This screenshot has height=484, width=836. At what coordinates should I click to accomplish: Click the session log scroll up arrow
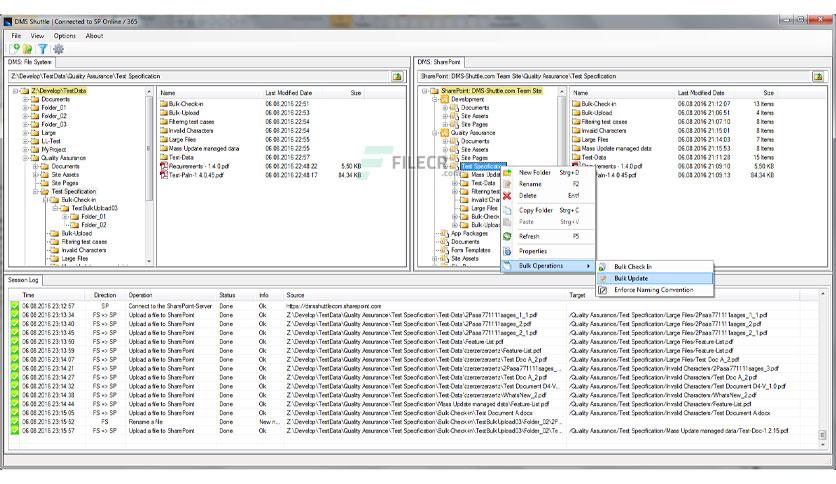(822, 294)
